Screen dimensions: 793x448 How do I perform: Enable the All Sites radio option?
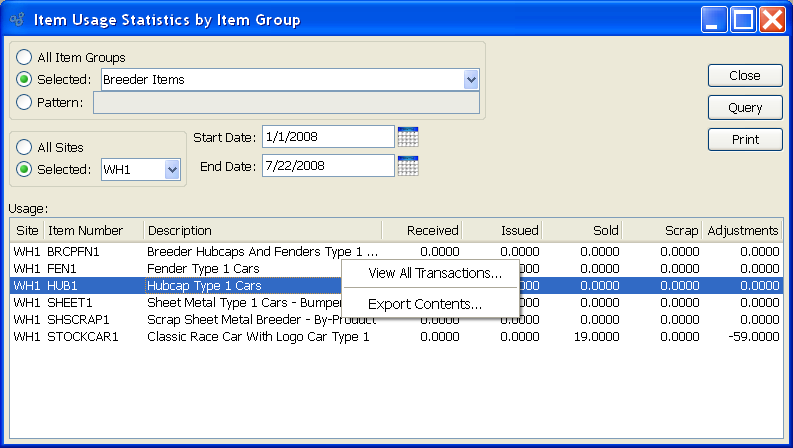point(25,147)
